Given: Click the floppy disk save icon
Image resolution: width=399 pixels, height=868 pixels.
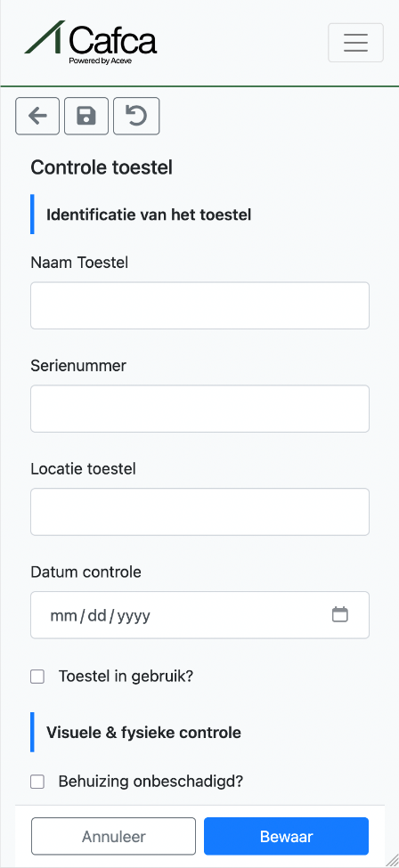Looking at the screenshot, I should pyautogui.click(x=85, y=117).
